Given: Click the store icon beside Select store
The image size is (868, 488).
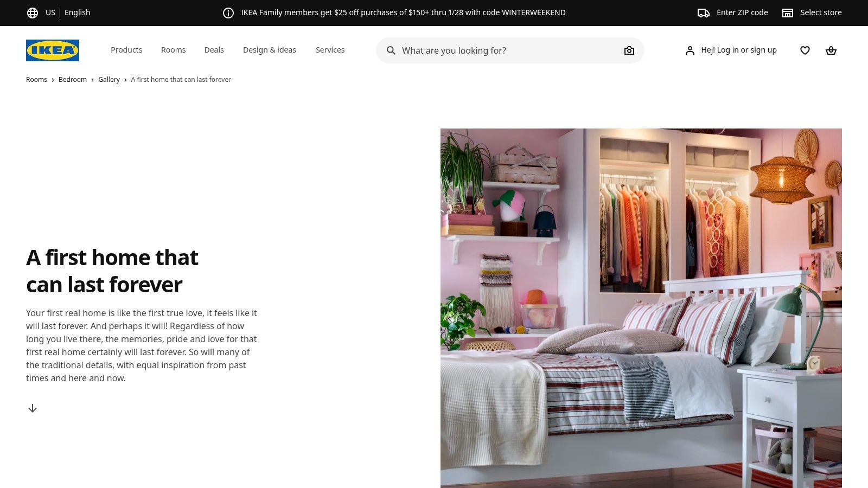Looking at the screenshot, I should [x=787, y=12].
